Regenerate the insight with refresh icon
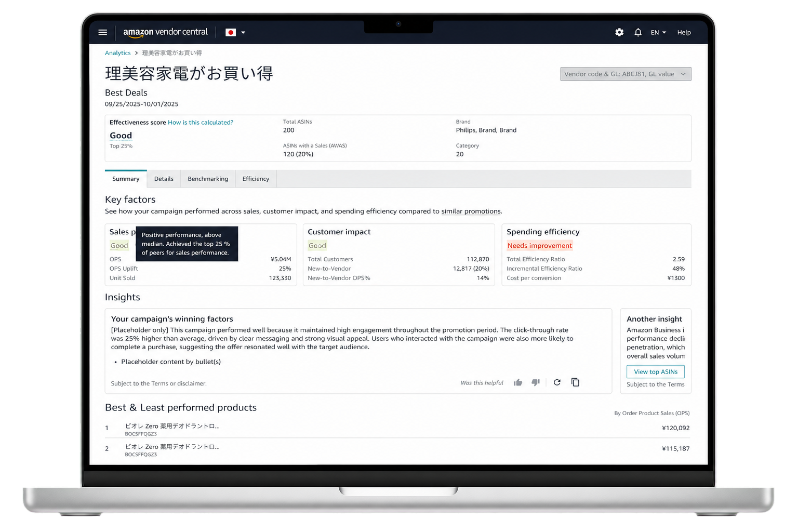This screenshot has height=532, width=798. 557,382
